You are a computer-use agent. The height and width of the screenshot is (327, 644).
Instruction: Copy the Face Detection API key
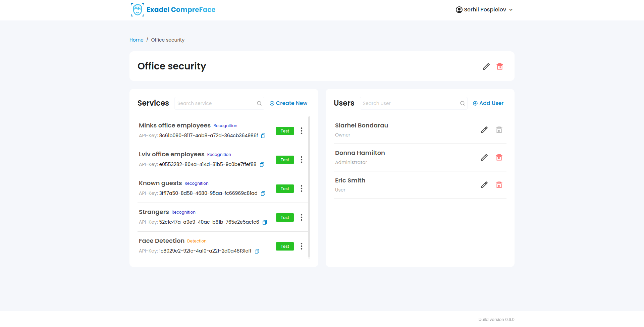pos(257,251)
